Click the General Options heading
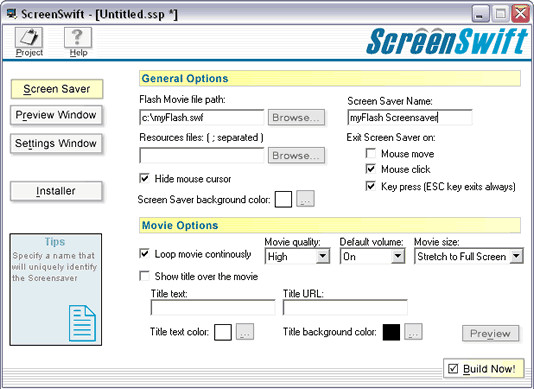534x389 pixels. tap(185, 78)
